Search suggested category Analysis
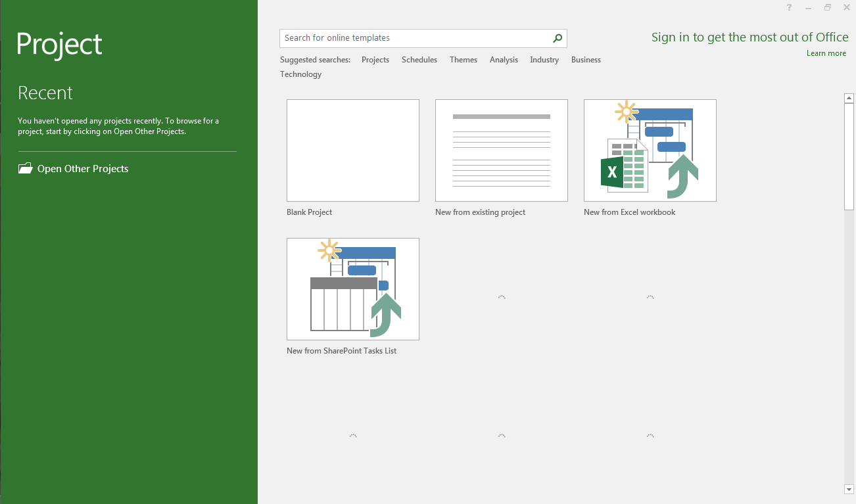 pos(504,60)
